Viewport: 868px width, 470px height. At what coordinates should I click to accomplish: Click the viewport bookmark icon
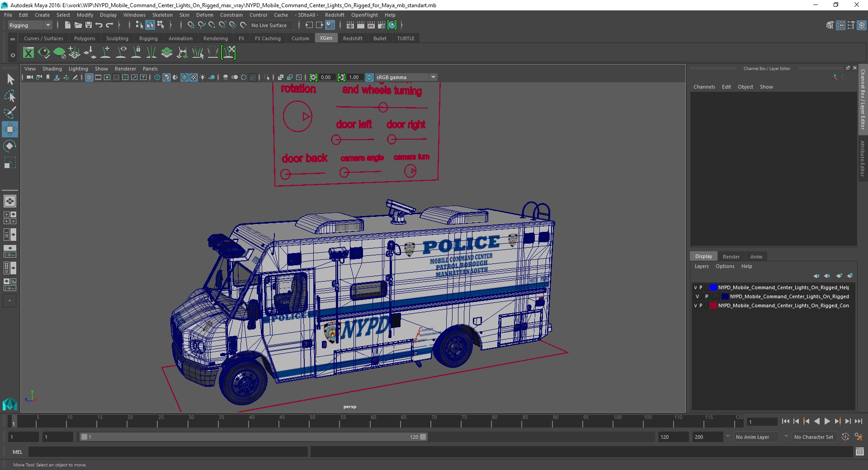tap(48, 77)
